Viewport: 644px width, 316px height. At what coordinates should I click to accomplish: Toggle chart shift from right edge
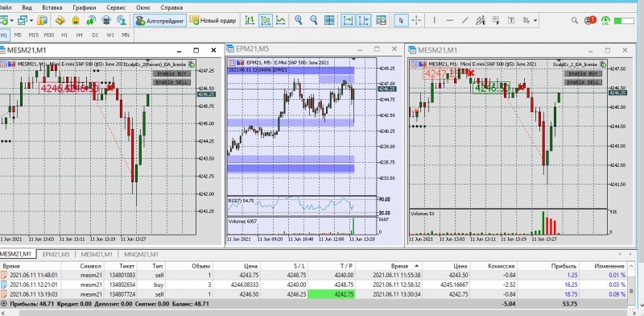tap(364, 20)
